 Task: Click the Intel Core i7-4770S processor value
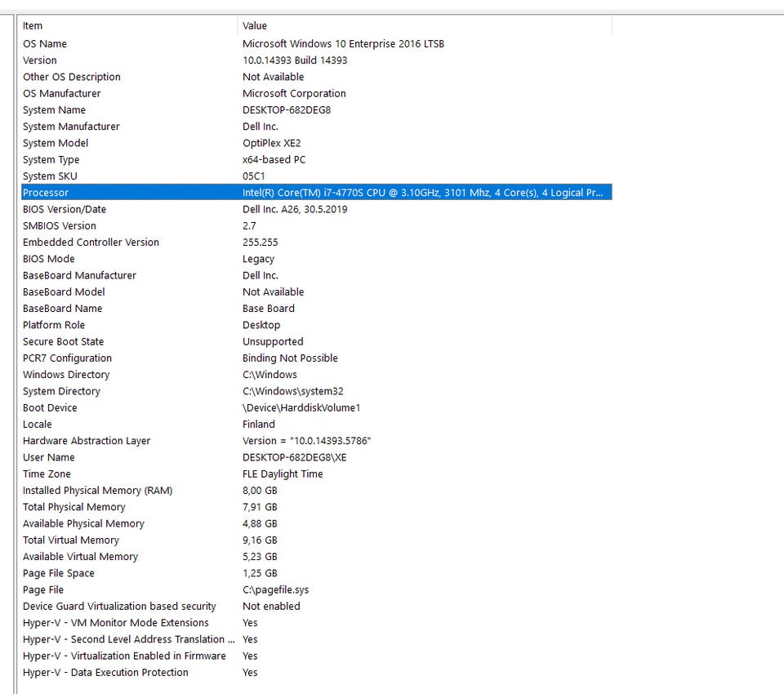pos(422,192)
